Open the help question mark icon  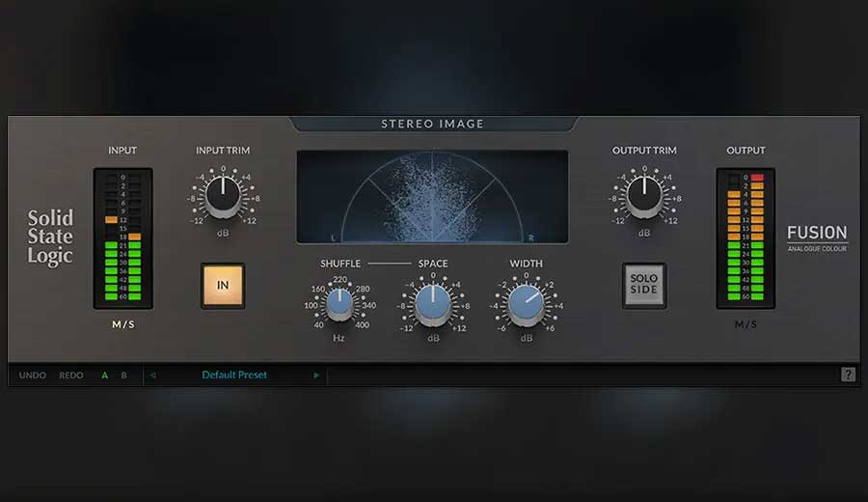[848, 375]
